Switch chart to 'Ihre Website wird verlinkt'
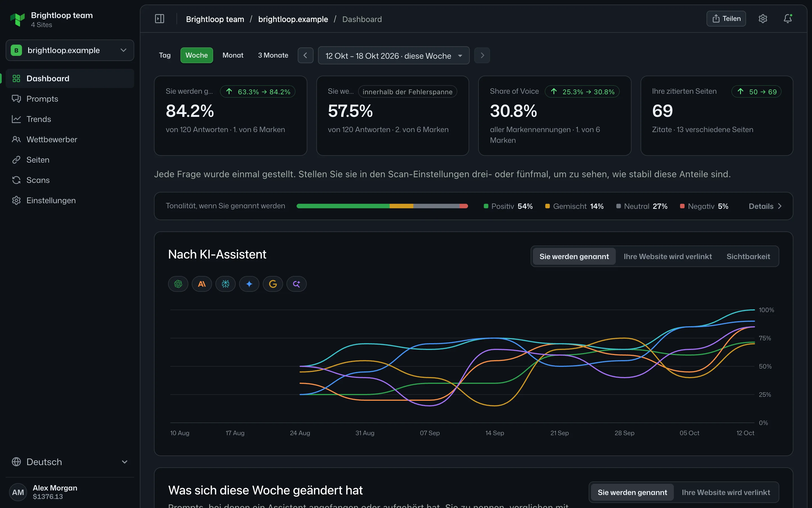 click(667, 256)
